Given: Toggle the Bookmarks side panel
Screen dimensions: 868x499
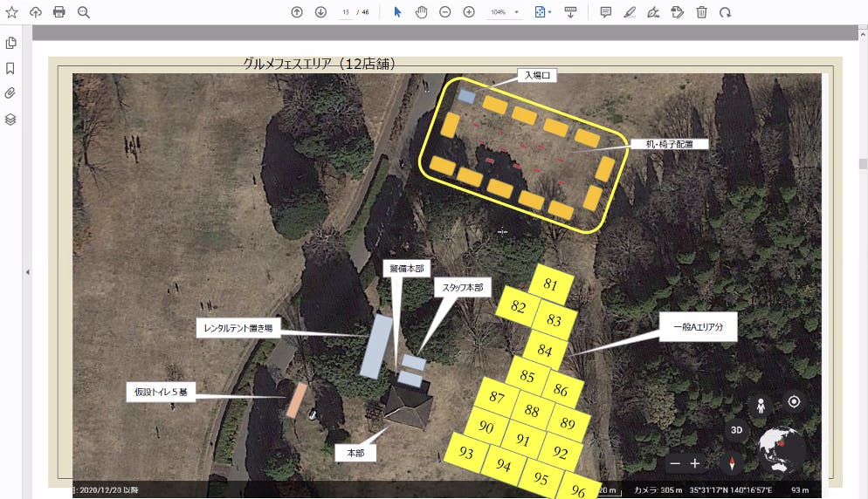Looking at the screenshot, I should coord(11,68).
